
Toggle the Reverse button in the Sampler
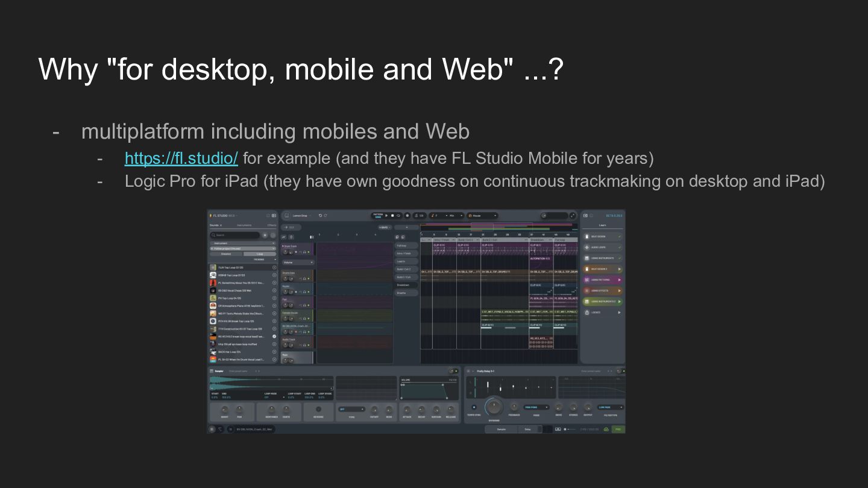click(x=318, y=409)
